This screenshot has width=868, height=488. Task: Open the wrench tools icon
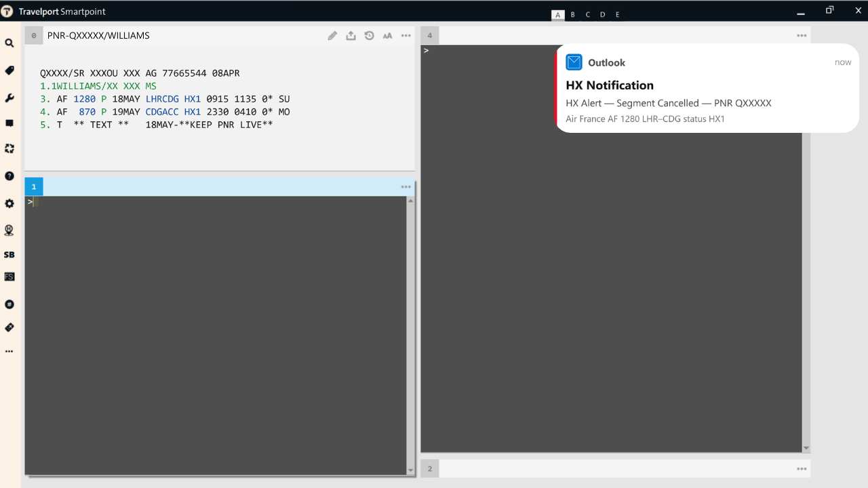[9, 98]
